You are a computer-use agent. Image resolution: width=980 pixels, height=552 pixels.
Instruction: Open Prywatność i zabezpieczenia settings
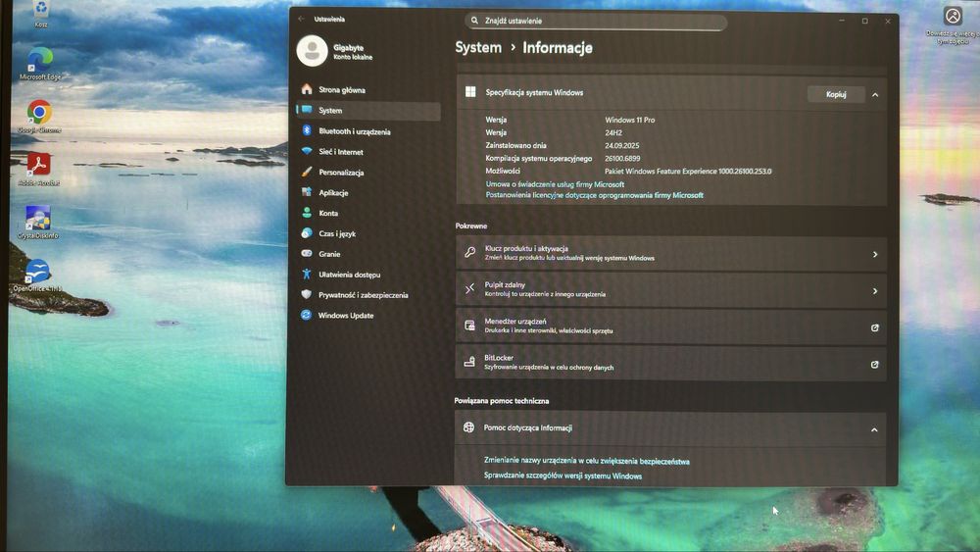[368, 295]
